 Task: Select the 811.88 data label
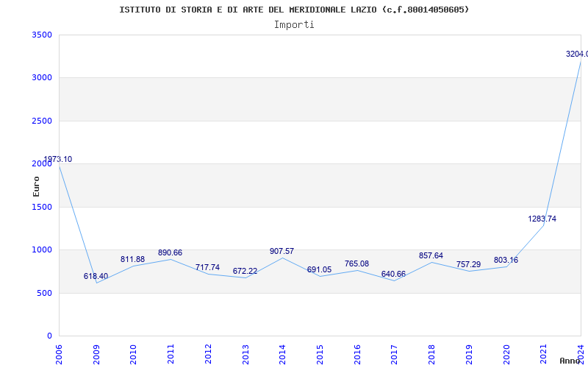(132, 260)
